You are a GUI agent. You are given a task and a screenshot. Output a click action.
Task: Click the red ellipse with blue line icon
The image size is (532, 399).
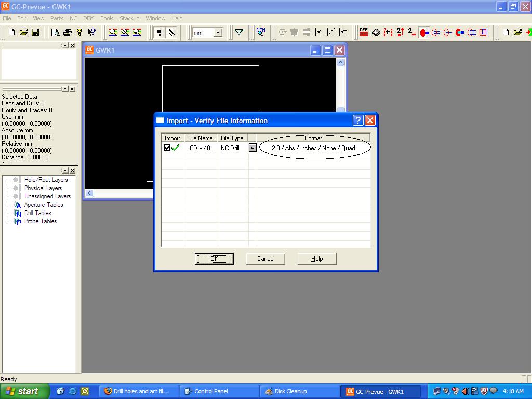pos(448,33)
